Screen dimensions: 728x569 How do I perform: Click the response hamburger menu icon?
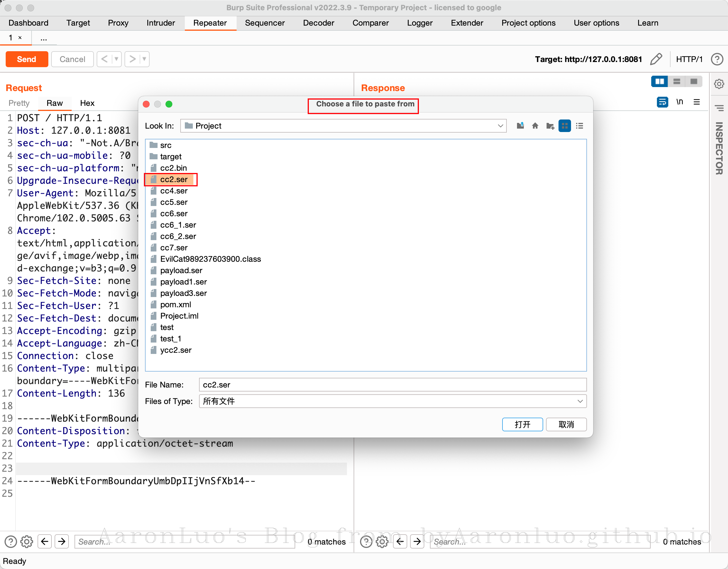pos(697,102)
